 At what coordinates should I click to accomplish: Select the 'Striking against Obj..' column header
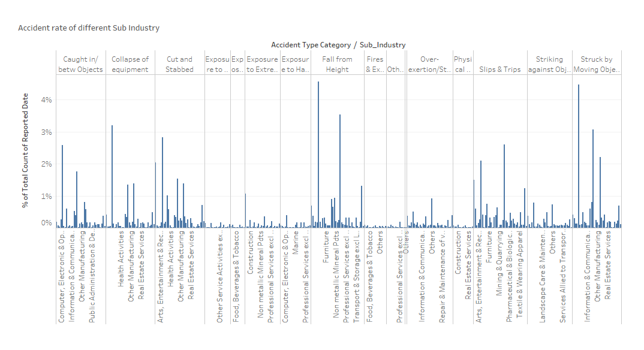[x=549, y=64]
